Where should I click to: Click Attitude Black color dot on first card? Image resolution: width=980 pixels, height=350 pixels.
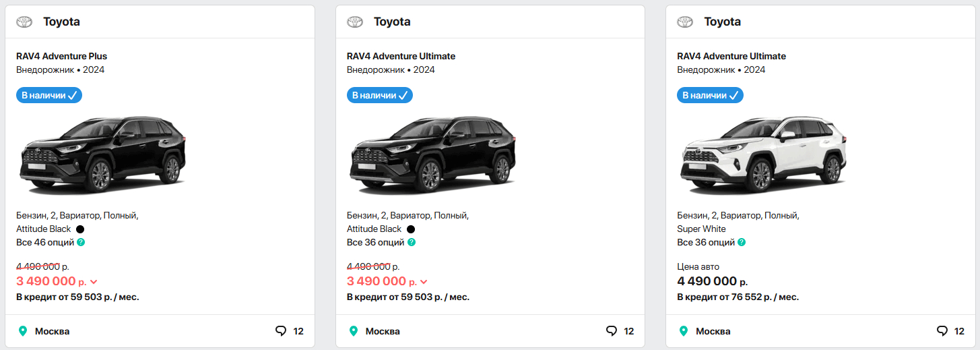point(80,229)
